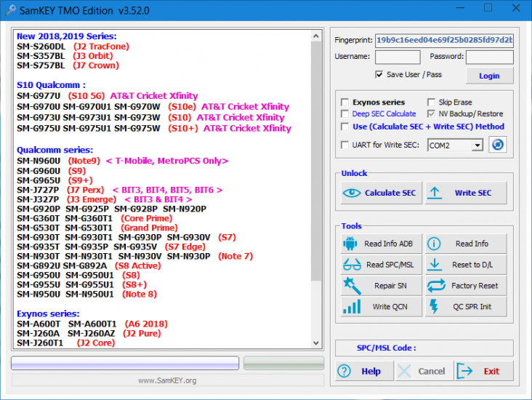Focus the Password input field
The height and width of the screenshot is (400, 532).
point(490,57)
